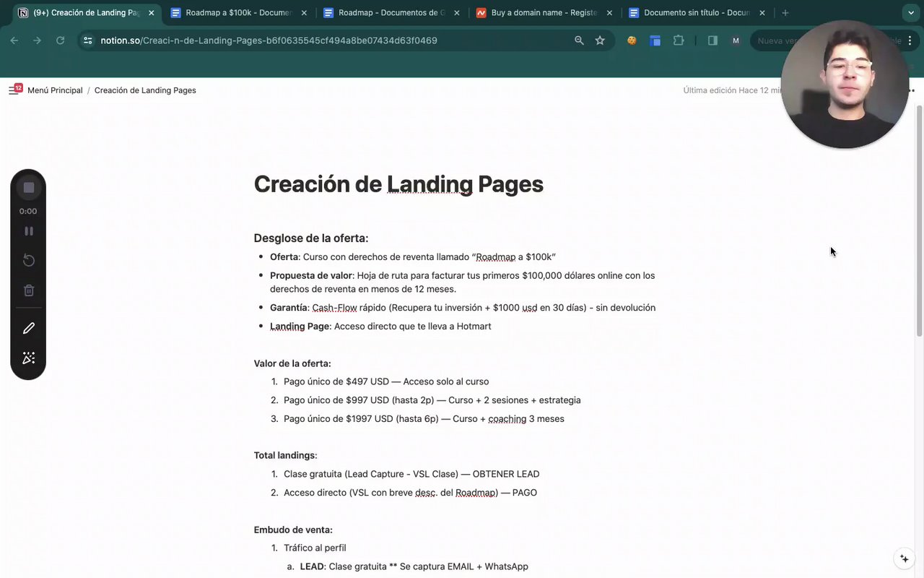The image size is (924, 578).
Task: Click the Clase gratuita Lead Capture item
Action: 411,474
